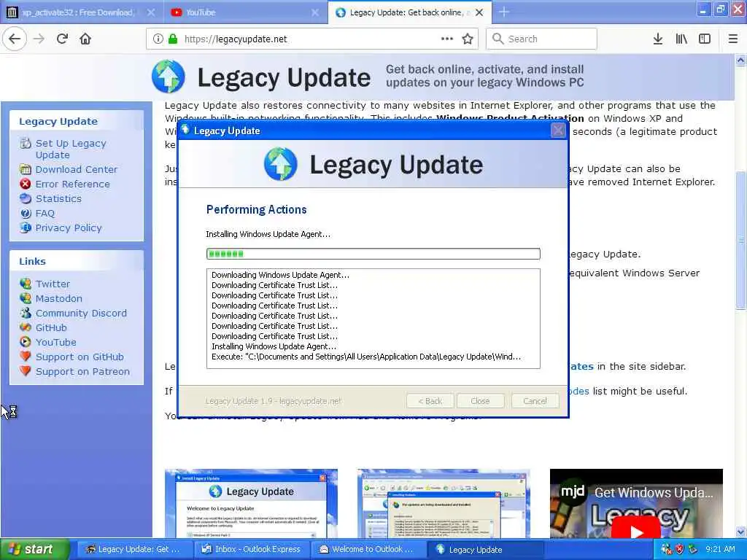
Task: Close the YouTube browser tab
Action: click(x=315, y=13)
